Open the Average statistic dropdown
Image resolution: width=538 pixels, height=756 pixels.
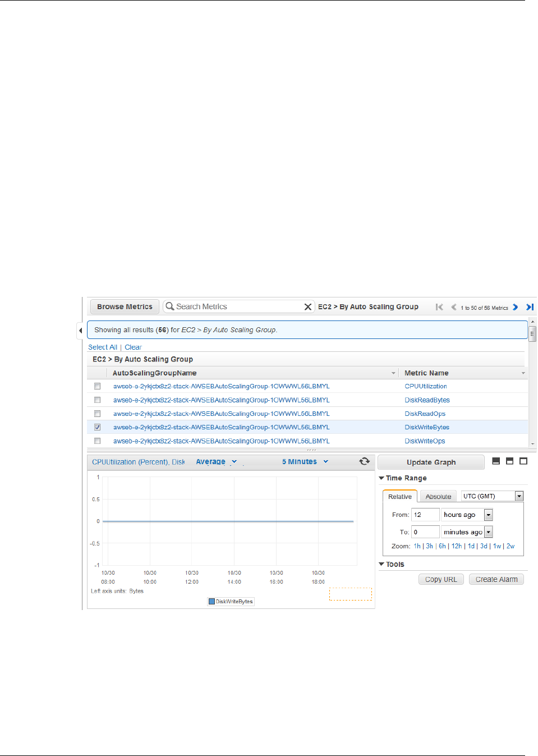point(217,462)
